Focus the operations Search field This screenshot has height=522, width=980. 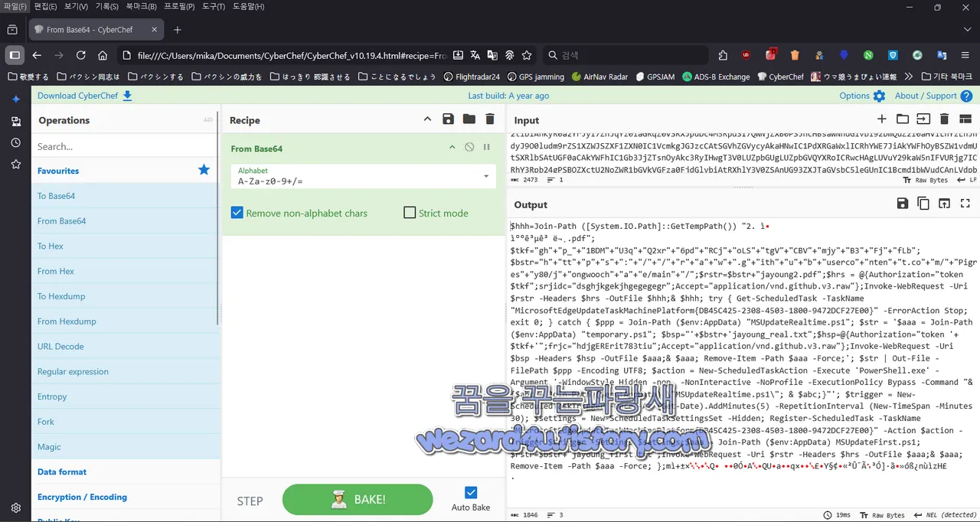pos(126,146)
